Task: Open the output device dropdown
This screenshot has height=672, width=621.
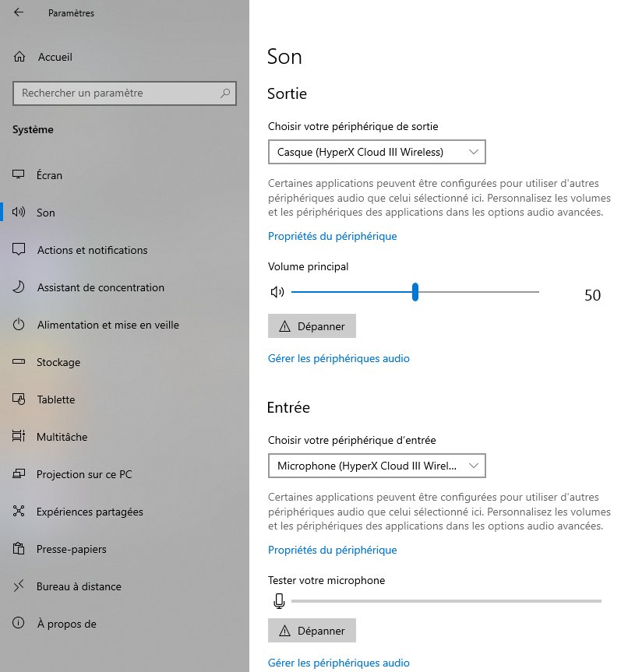Action: click(376, 152)
